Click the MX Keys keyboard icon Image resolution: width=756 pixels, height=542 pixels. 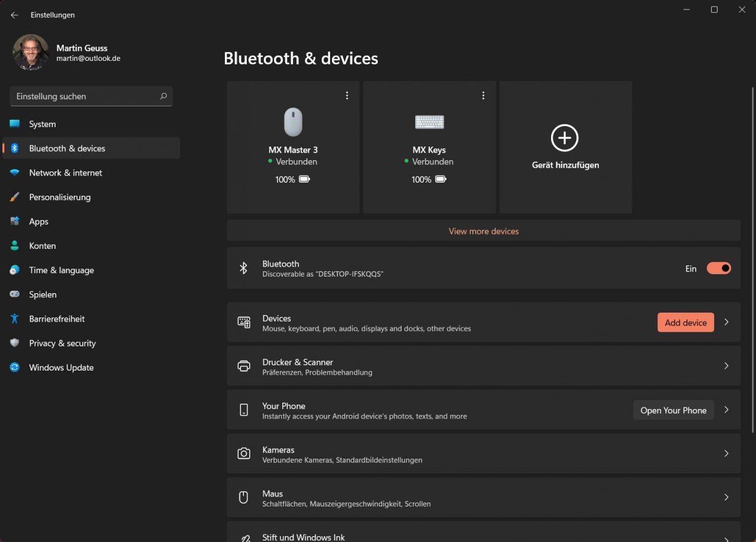coord(429,122)
